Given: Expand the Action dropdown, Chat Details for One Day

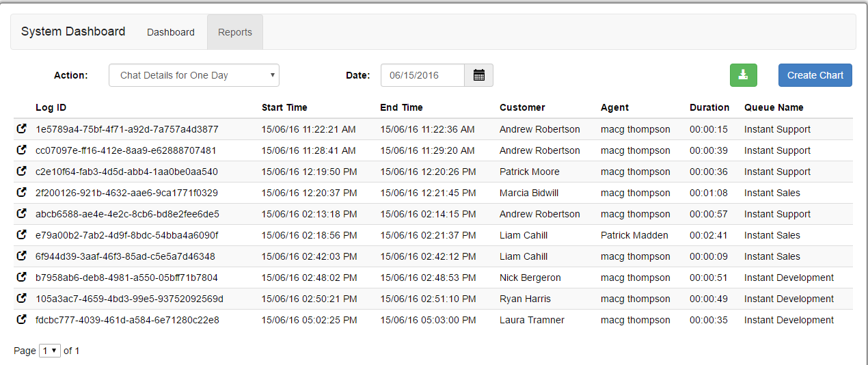Looking at the screenshot, I should pos(194,75).
